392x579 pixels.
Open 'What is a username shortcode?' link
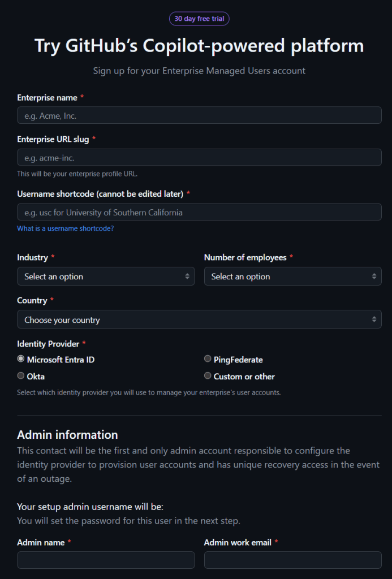pyautogui.click(x=66, y=228)
